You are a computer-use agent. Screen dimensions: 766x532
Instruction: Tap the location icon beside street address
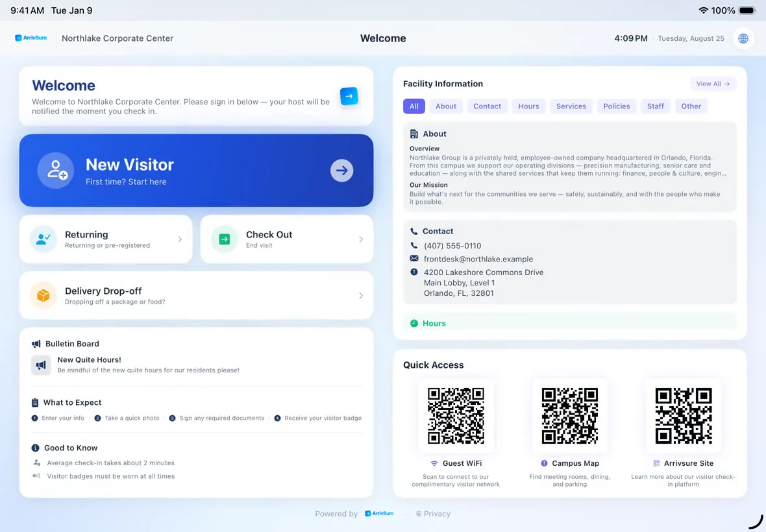click(414, 272)
